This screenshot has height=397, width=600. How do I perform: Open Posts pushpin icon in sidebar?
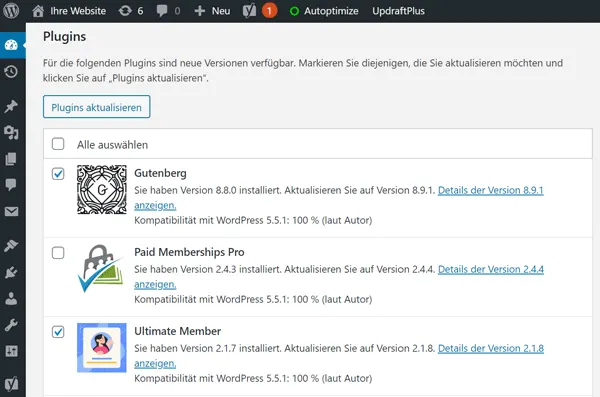[11, 106]
